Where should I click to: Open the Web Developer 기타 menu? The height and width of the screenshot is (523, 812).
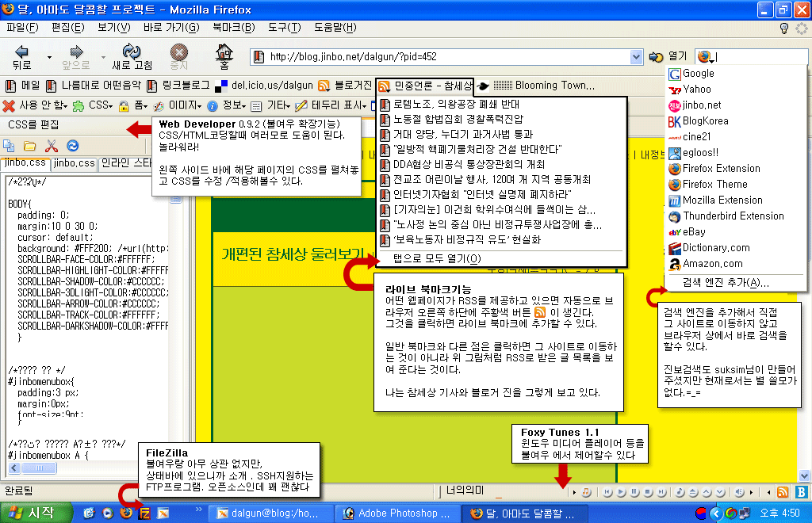(271, 105)
